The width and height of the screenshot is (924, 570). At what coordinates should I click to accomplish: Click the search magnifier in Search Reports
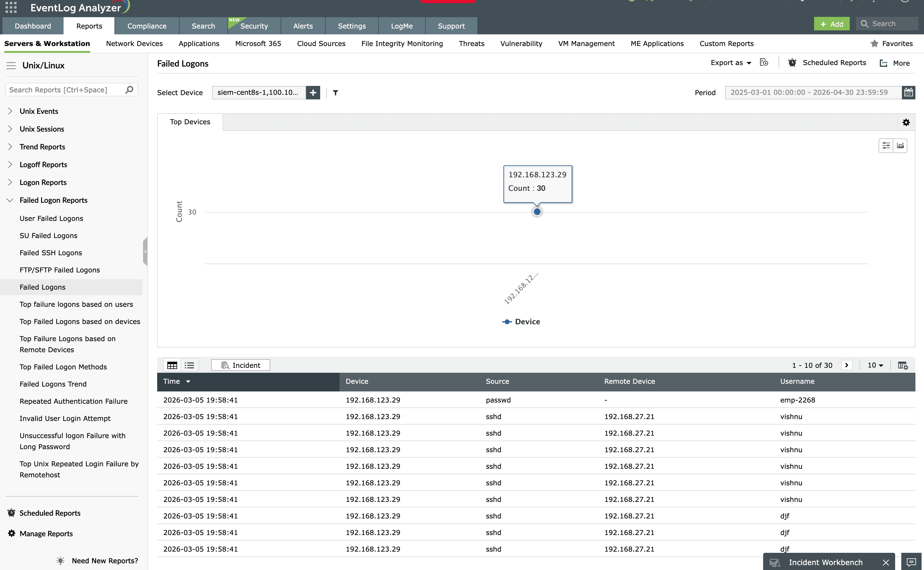click(x=129, y=90)
